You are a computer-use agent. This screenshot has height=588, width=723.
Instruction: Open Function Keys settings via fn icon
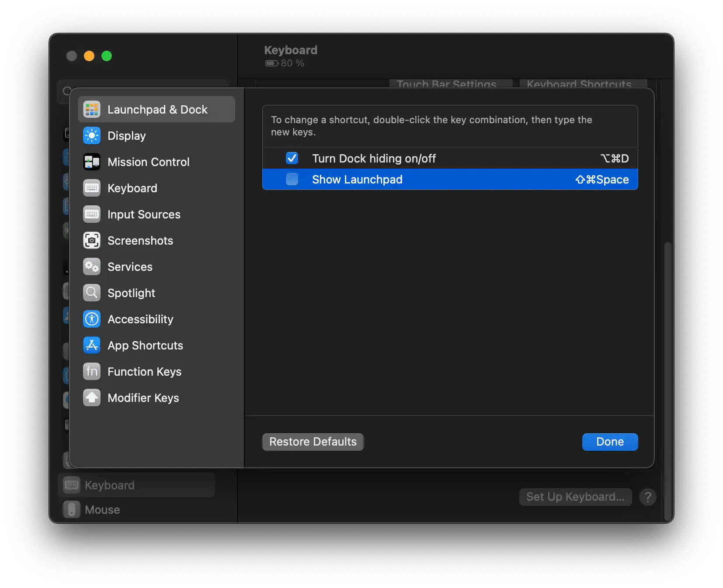pyautogui.click(x=92, y=371)
